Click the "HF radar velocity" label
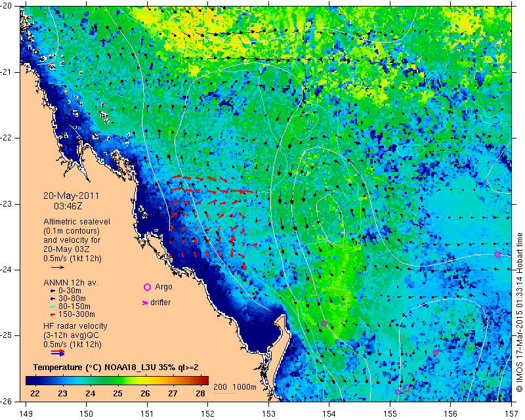This screenshot has height=420, width=525. (x=75, y=326)
